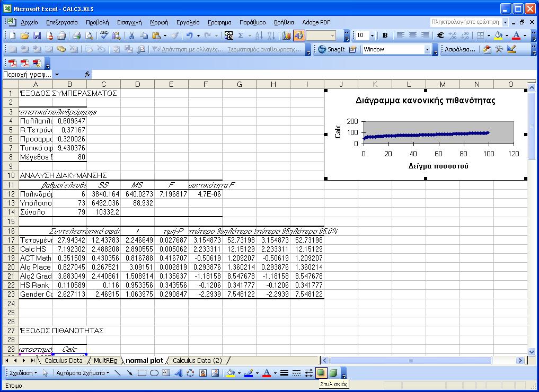The width and height of the screenshot is (539, 392).
Task: Select the draw line tool
Action: (117, 373)
